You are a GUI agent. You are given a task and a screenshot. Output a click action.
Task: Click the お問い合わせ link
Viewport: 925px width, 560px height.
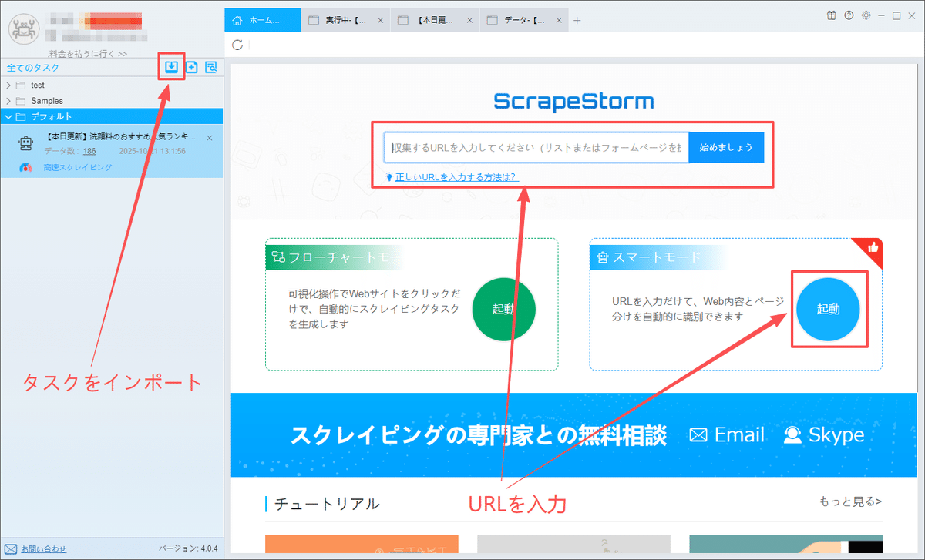[44, 549]
